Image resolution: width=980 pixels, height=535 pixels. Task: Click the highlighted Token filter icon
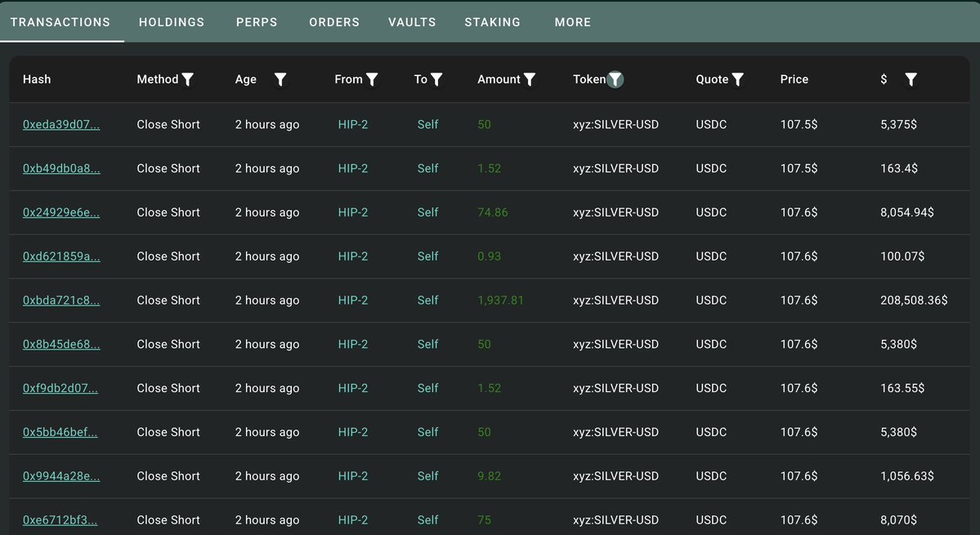click(615, 79)
